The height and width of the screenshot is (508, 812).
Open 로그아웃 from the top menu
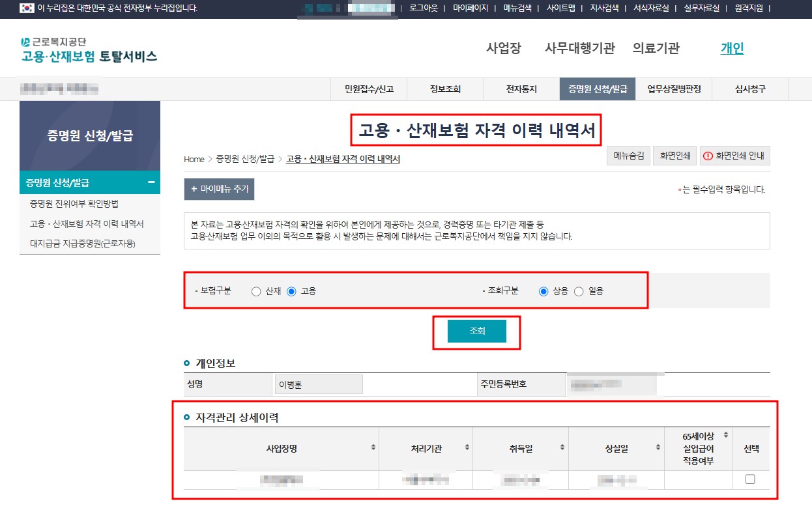click(423, 8)
